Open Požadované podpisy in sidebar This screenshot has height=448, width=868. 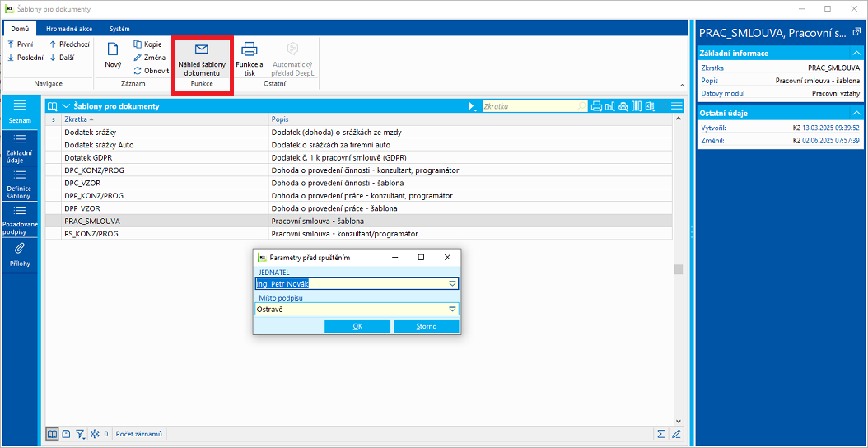click(x=20, y=220)
